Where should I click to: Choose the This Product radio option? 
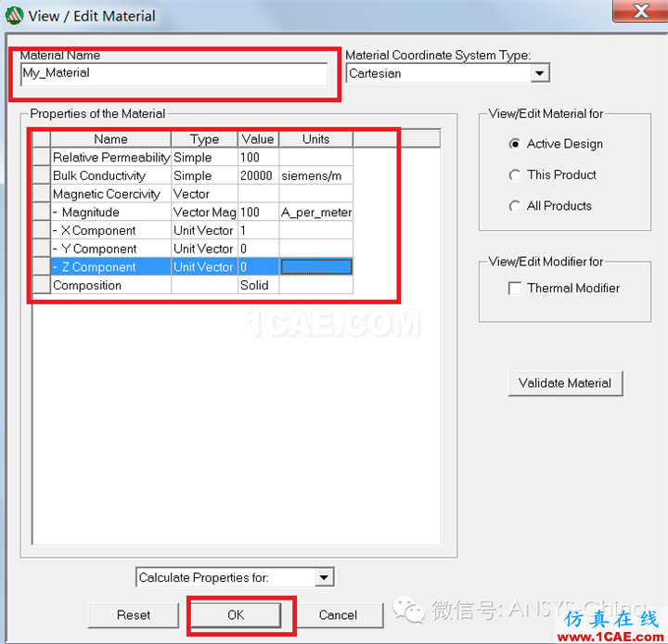pos(515,174)
